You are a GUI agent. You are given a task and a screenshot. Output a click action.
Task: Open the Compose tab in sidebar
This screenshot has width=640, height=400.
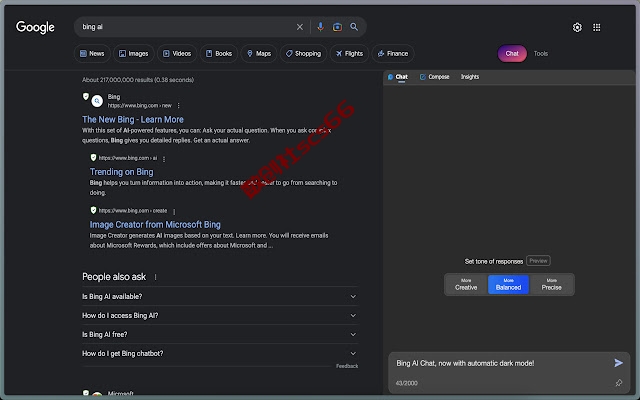tap(434, 77)
